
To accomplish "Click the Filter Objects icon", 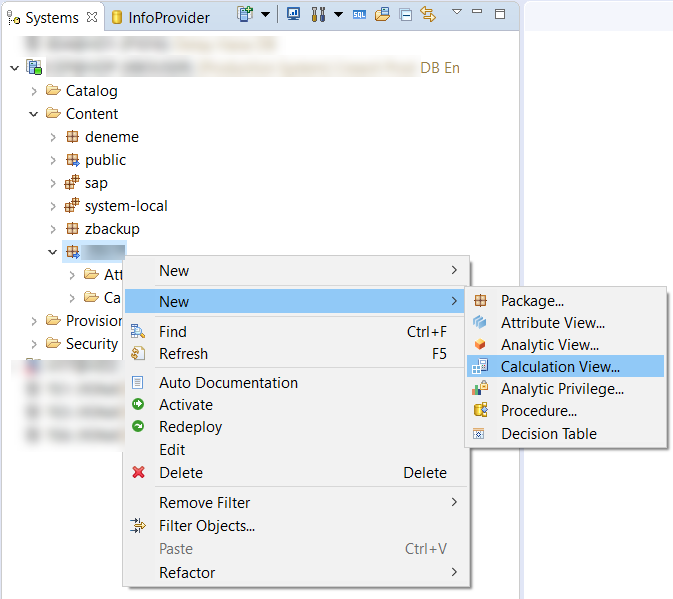I will 138,526.
